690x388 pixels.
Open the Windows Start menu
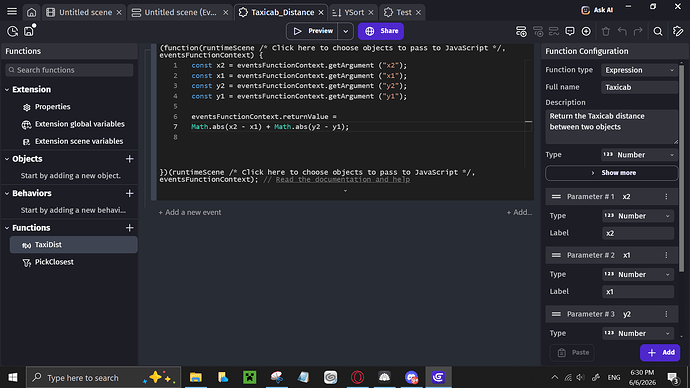pos(13,377)
